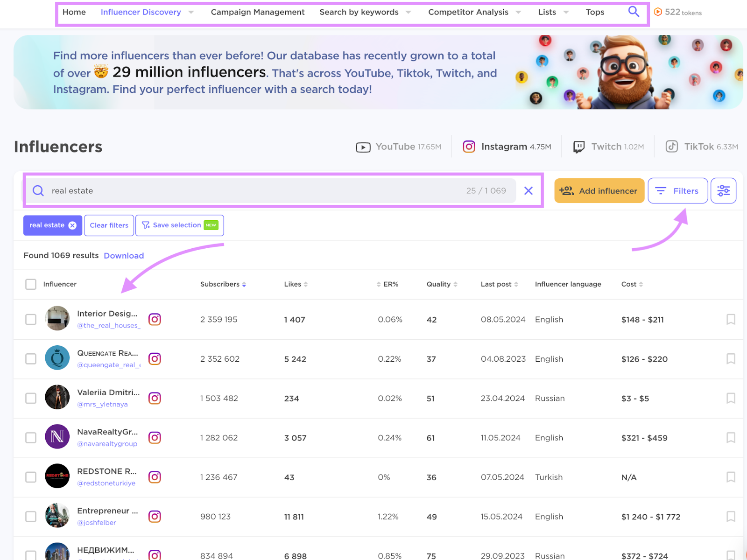This screenshot has height=560, width=747.
Task: Open mrs_yletnaya avatar thumbnail
Action: [x=57, y=397]
